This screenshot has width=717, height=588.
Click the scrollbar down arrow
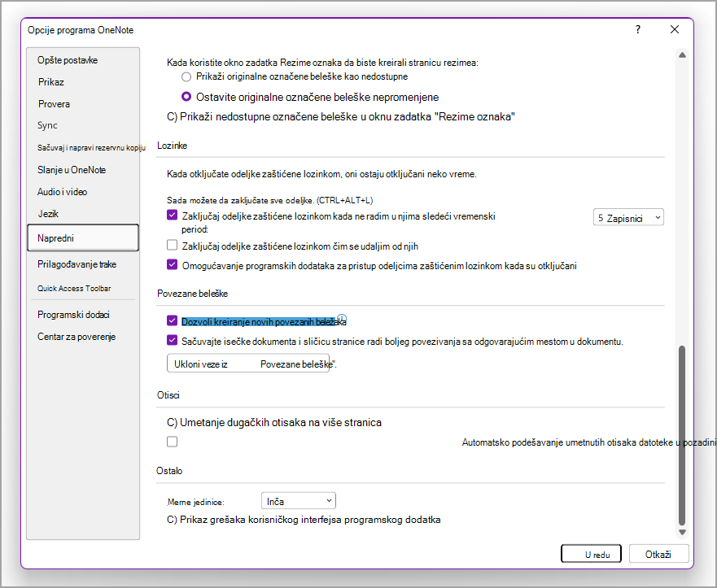tap(682, 532)
